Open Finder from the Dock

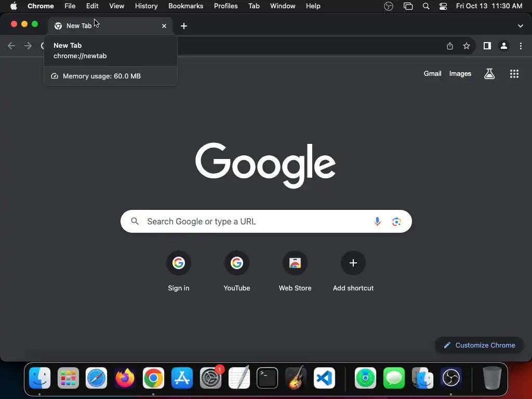coord(39,378)
